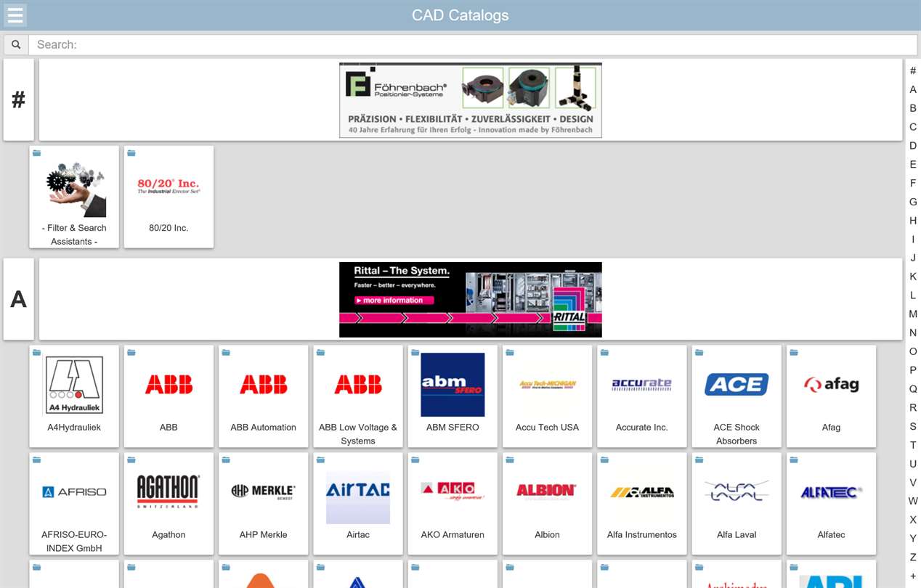The image size is (921, 588).
Task: Jump to letter M in the index
Action: tap(913, 314)
